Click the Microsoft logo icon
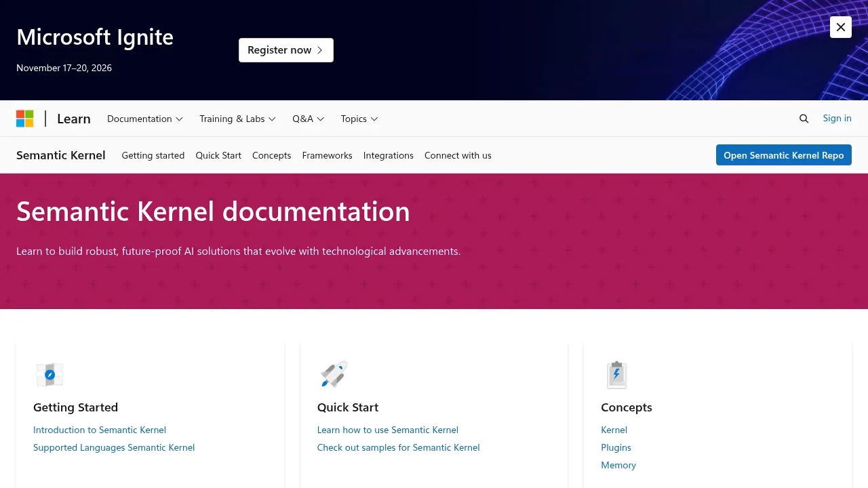Screen dimensions: 868x488 pos(25,119)
